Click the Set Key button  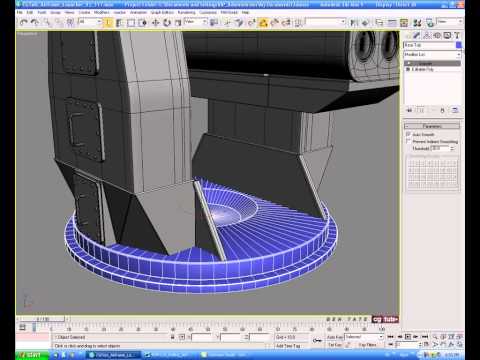click(x=335, y=345)
